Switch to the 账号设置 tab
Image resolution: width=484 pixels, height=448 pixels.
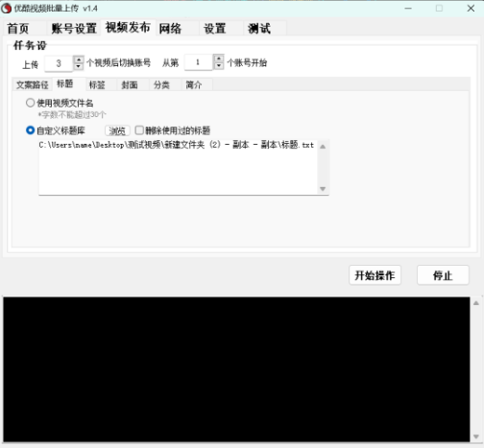pos(74,29)
